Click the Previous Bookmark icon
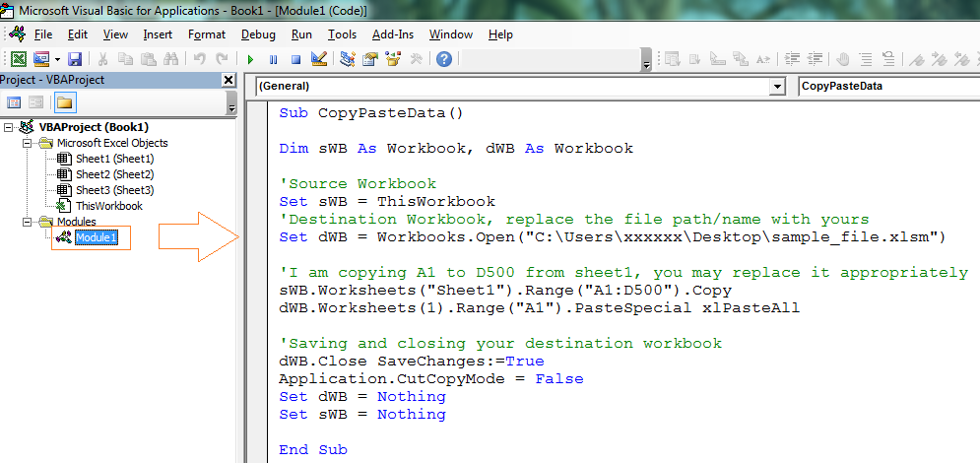This screenshot has height=463, width=980. pyautogui.click(x=962, y=59)
